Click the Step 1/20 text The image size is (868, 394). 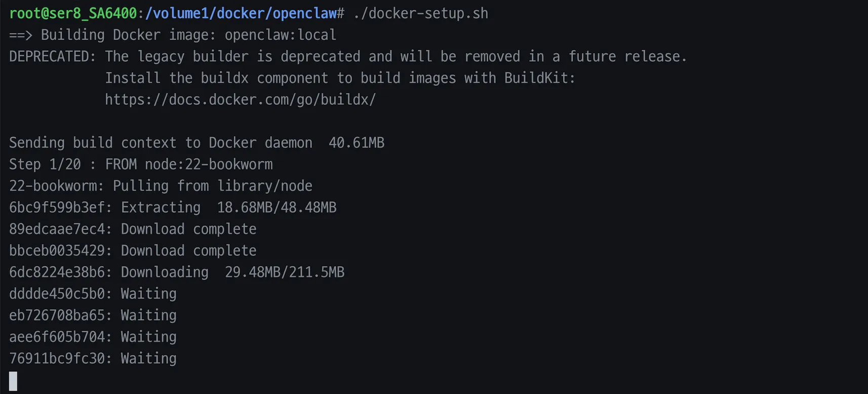coord(45,165)
